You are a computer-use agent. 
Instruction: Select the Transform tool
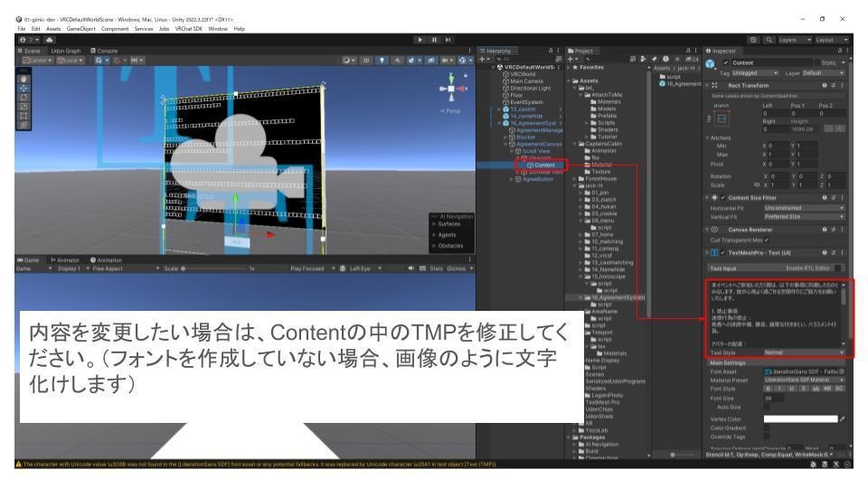24,125
